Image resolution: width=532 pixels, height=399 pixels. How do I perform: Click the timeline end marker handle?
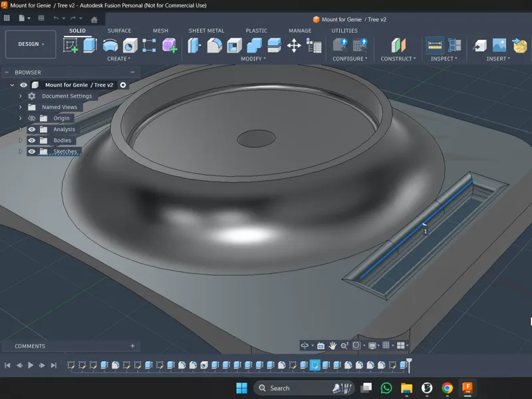tap(409, 364)
